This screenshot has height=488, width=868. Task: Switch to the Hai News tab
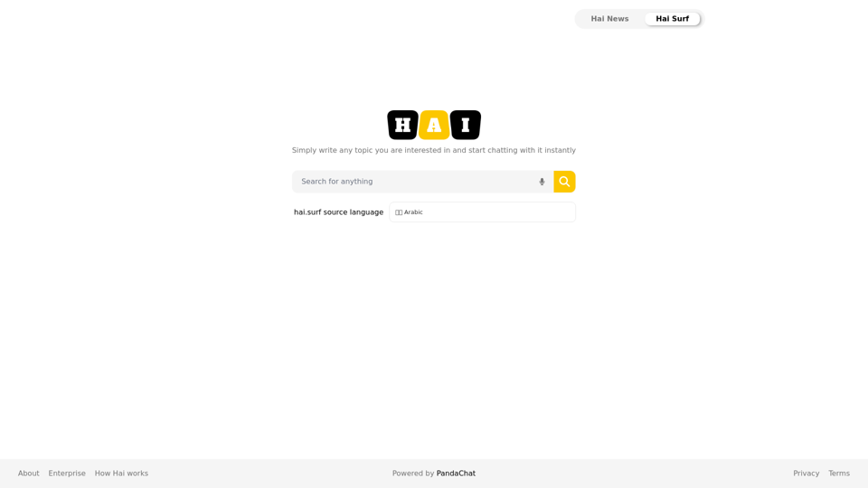click(609, 19)
